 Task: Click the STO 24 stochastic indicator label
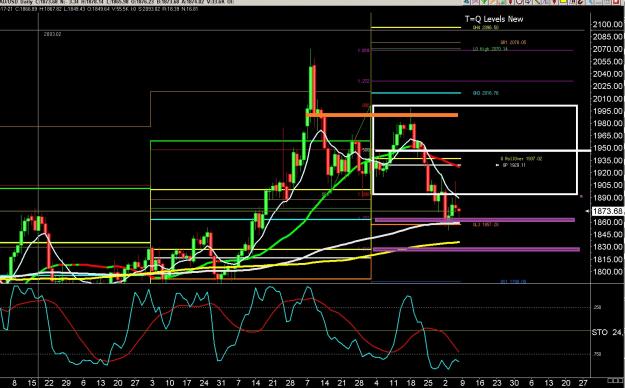[x=608, y=332]
